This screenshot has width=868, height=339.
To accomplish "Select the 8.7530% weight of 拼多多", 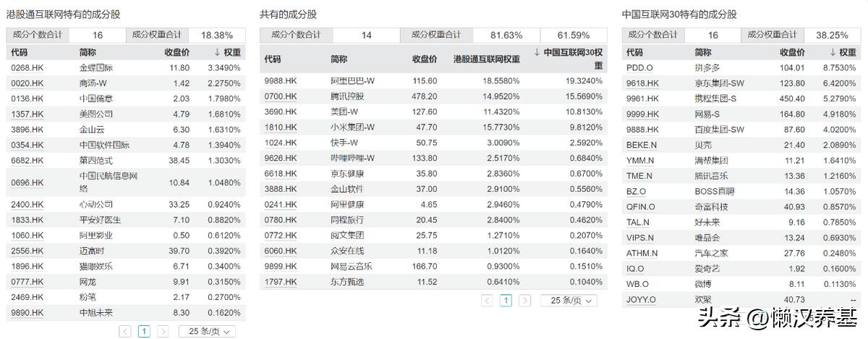I will click(x=841, y=67).
